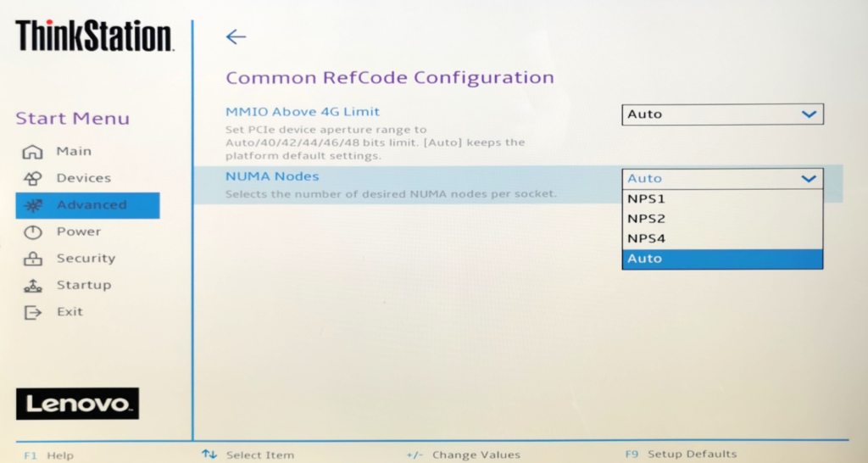Image resolution: width=868 pixels, height=463 pixels.
Task: Click the Power clock icon
Action: [33, 232]
